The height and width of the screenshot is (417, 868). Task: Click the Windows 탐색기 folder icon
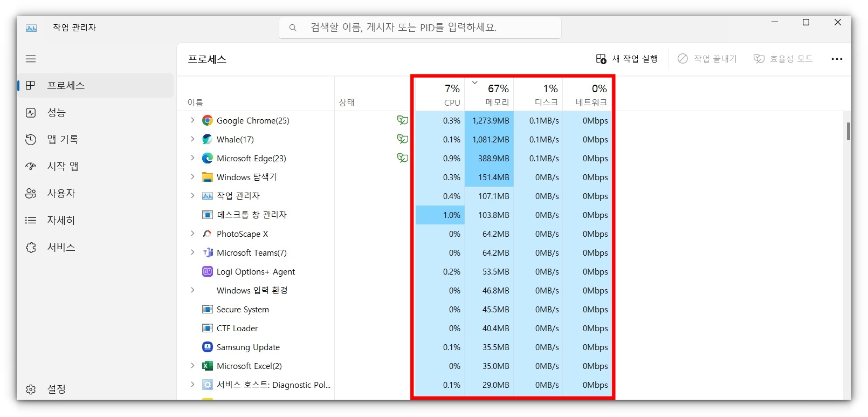(x=208, y=177)
